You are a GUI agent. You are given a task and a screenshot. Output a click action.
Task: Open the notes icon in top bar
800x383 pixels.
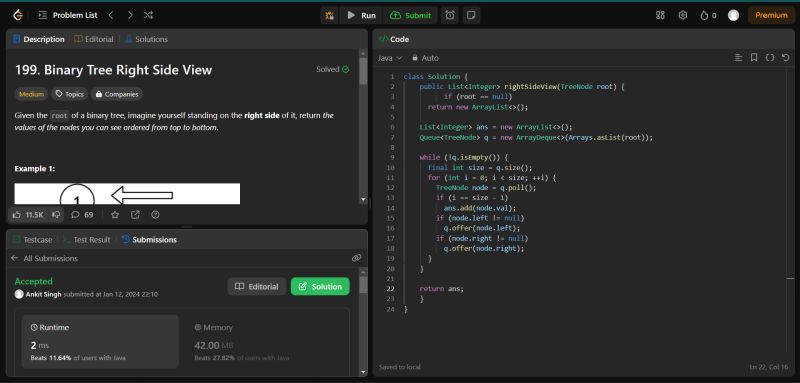click(x=471, y=15)
